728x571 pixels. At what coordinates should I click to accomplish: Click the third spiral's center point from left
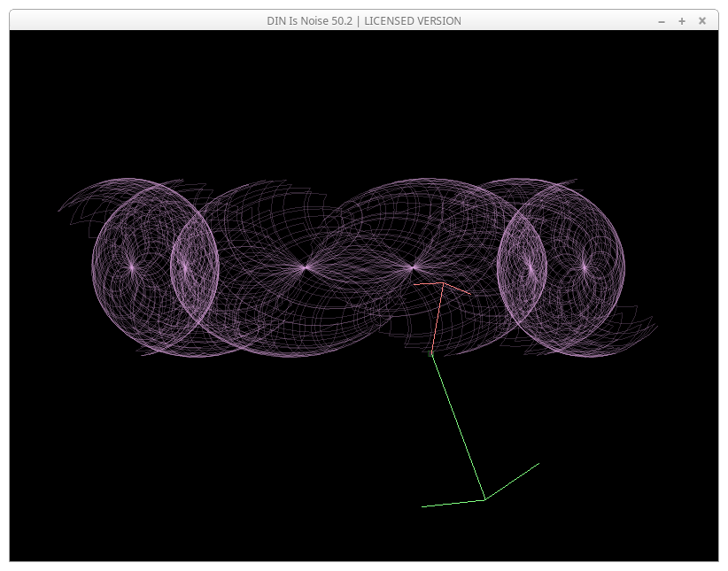[x=305, y=266]
